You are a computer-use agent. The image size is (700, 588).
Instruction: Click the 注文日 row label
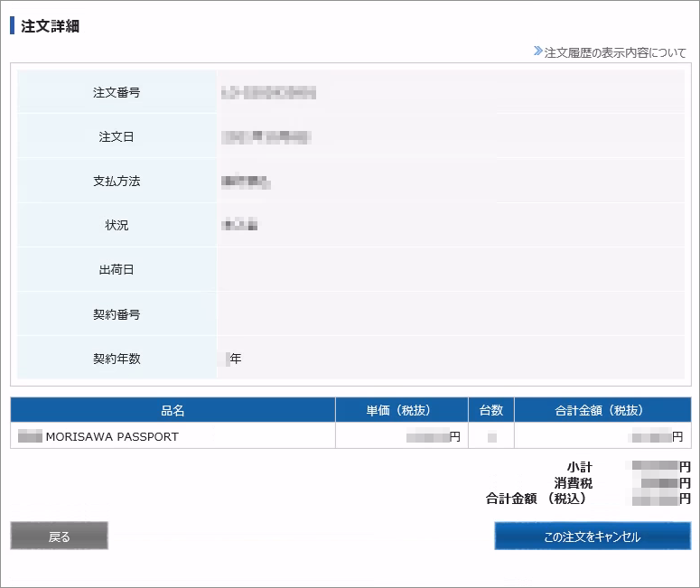tap(117, 136)
